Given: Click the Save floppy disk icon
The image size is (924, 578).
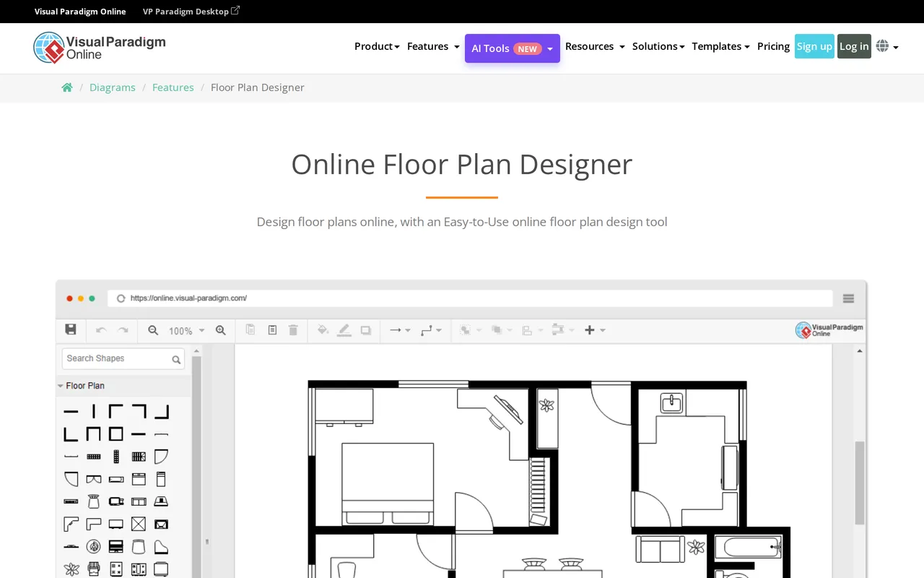Looking at the screenshot, I should 71,329.
